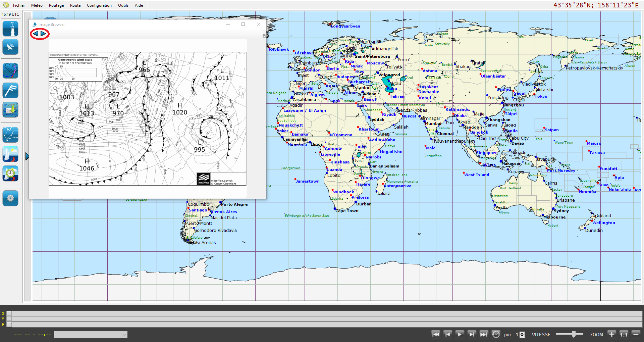
Task: Show next image in Image Browser
Action: tap(43, 34)
